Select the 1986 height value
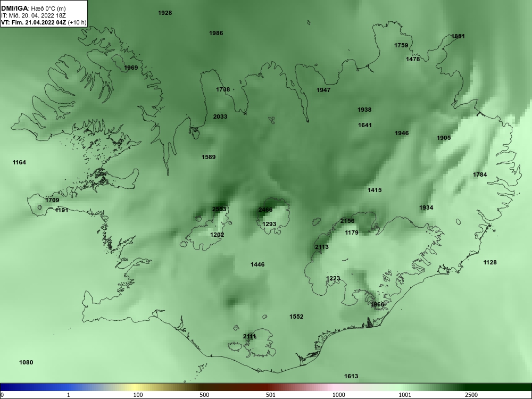This screenshot has width=532, height=399. pos(216,33)
